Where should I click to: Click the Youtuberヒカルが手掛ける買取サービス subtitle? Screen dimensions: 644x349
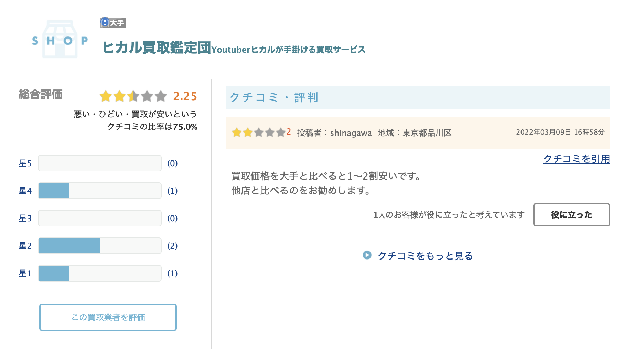tap(288, 50)
